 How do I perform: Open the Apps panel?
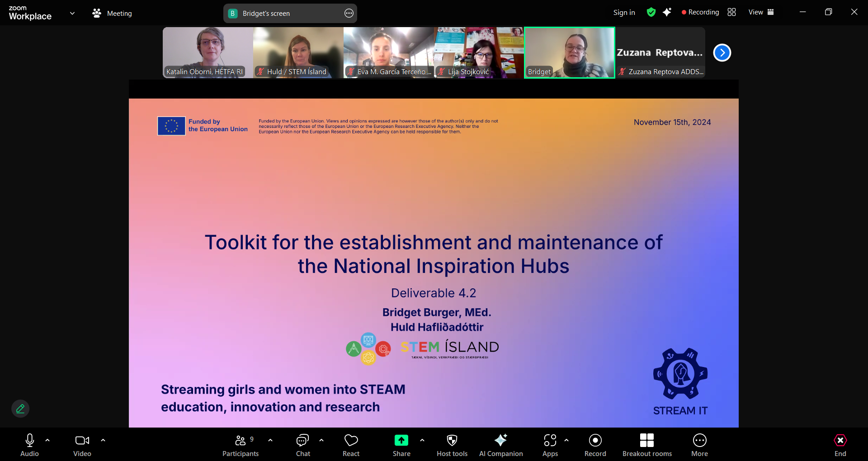click(x=550, y=445)
